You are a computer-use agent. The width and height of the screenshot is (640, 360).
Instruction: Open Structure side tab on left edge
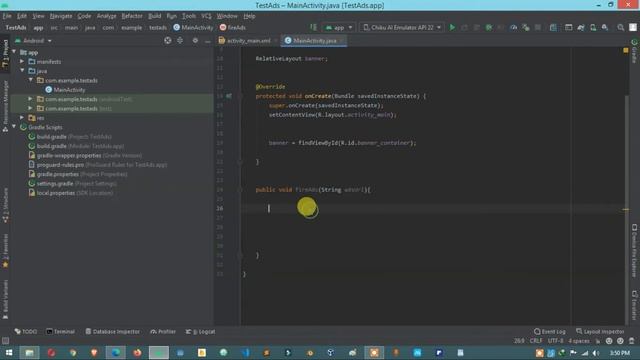[5, 205]
